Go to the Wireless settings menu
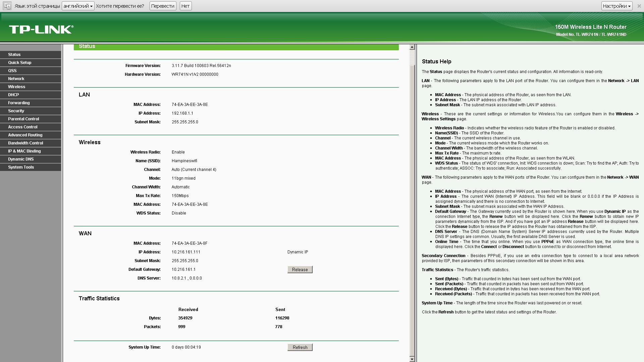 pyautogui.click(x=17, y=87)
